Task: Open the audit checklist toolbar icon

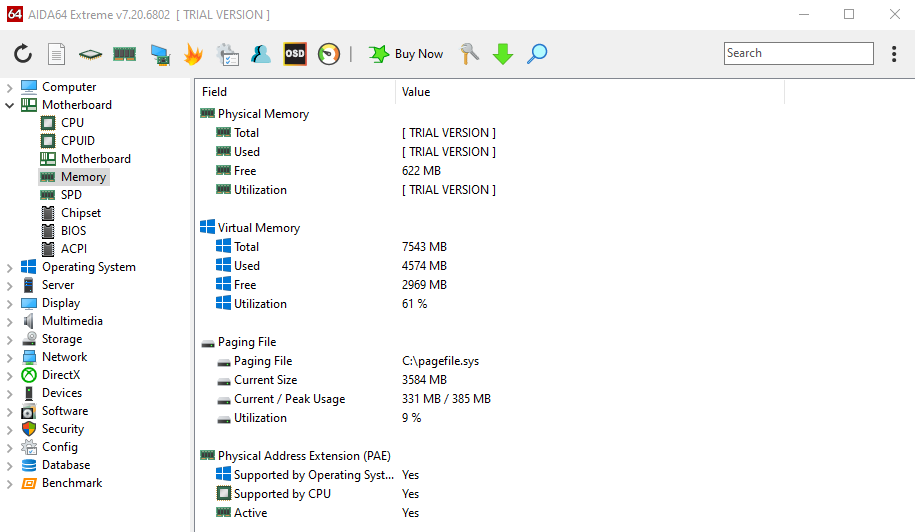Action: click(x=228, y=54)
